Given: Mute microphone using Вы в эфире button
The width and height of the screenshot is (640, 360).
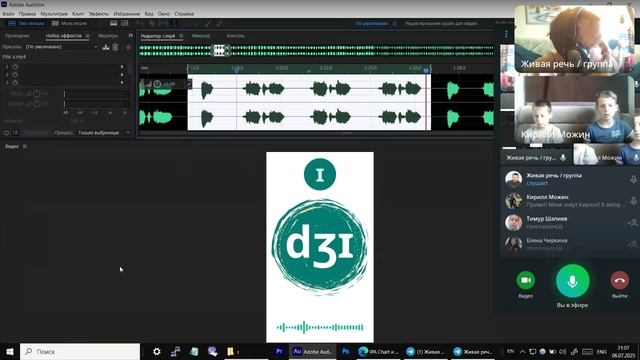Looking at the screenshot, I should (573, 281).
